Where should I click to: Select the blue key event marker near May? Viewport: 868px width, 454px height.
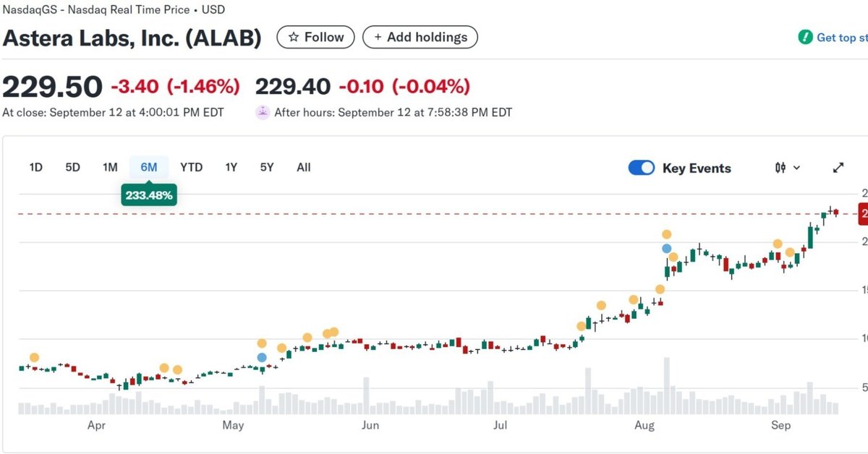coord(261,356)
